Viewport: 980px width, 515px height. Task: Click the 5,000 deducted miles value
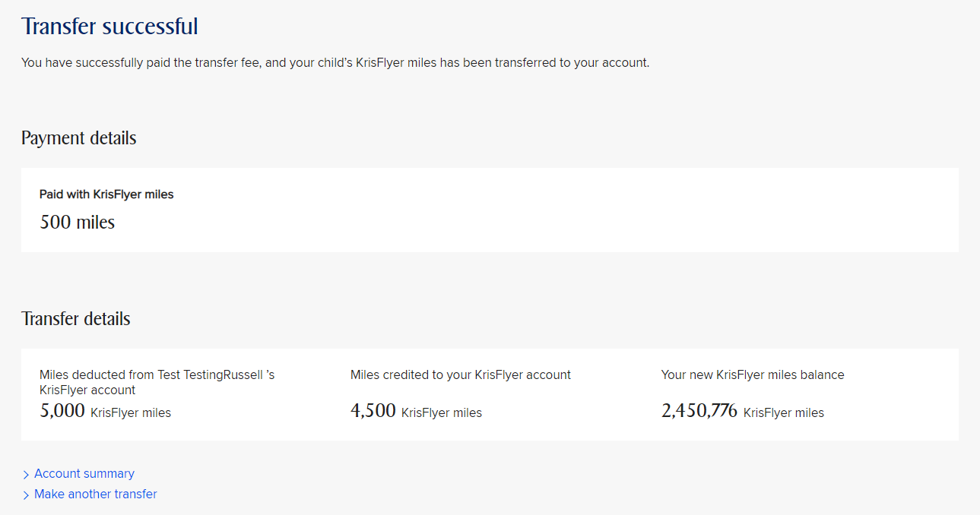[62, 412]
